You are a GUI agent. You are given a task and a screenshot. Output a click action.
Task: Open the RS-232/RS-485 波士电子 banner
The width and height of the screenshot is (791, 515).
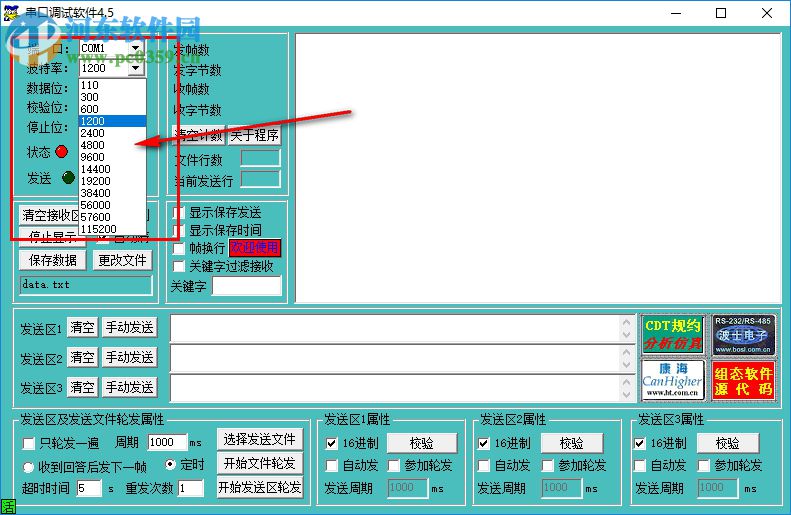[x=743, y=335]
